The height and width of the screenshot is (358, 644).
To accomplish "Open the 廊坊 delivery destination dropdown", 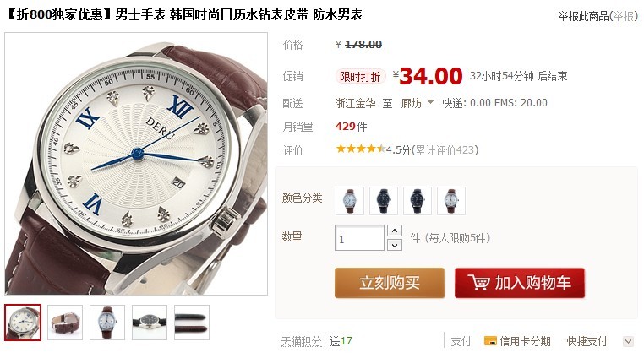I will [x=418, y=103].
